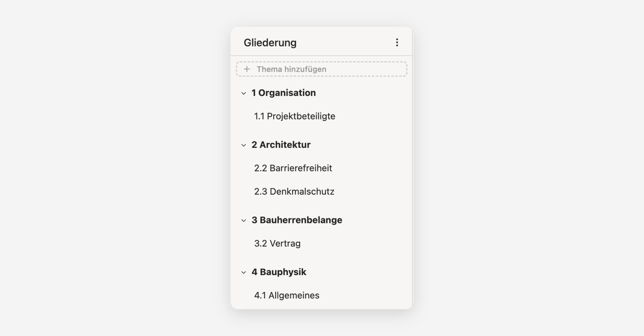Select the 1 Organisation heading

point(283,93)
